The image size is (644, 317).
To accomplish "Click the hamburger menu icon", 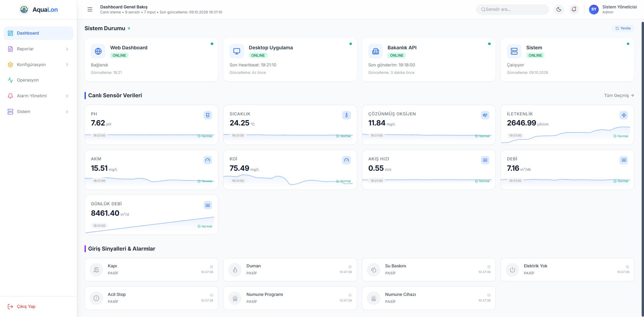I will (90, 9).
